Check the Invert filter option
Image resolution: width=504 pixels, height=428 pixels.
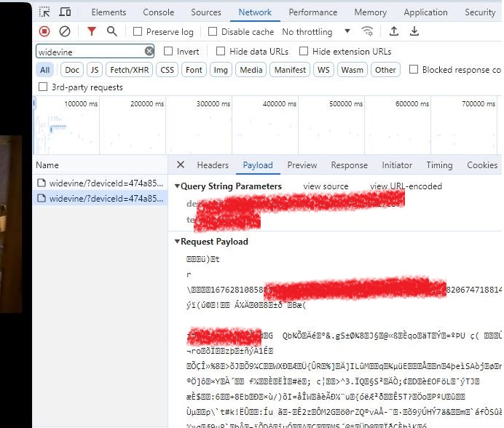click(x=168, y=51)
